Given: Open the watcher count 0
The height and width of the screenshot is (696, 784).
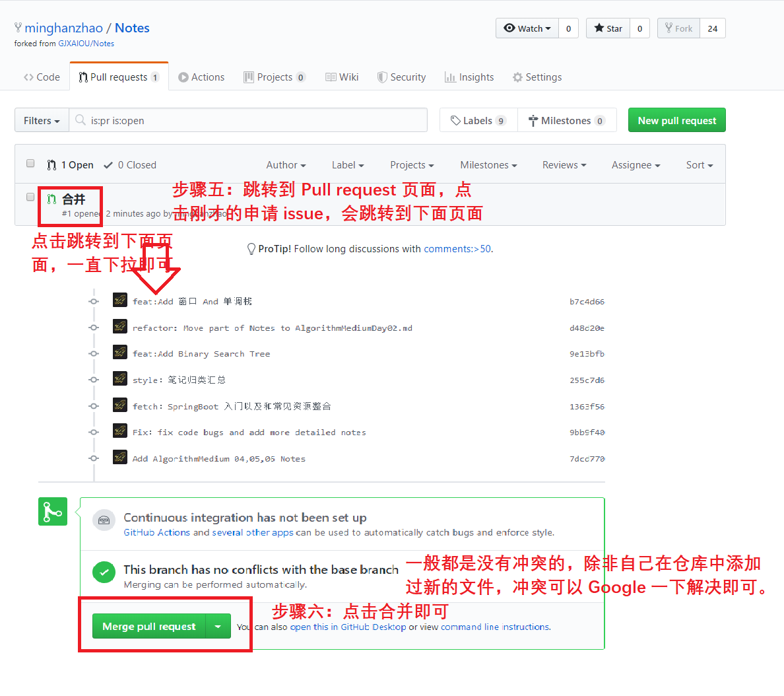Looking at the screenshot, I should 568,28.
